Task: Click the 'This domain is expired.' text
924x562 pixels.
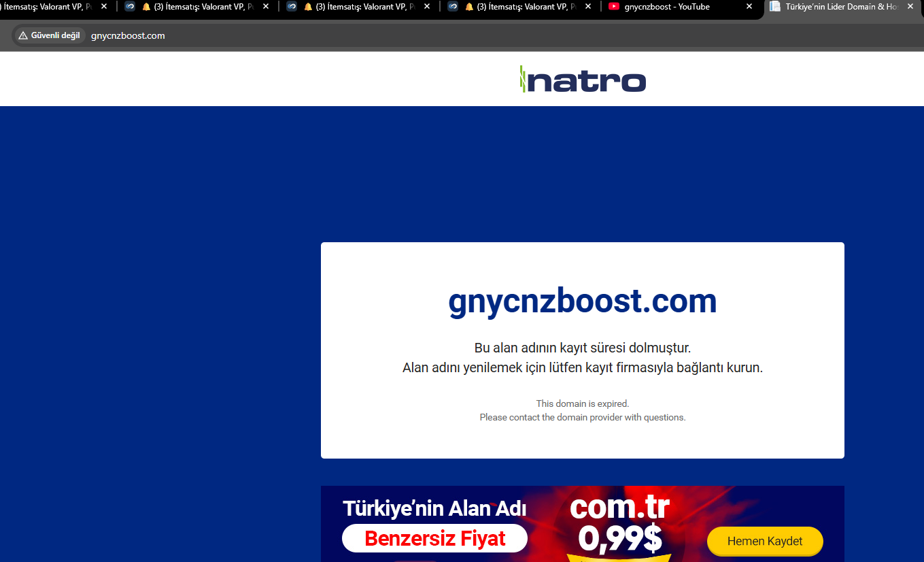Action: coord(583,403)
